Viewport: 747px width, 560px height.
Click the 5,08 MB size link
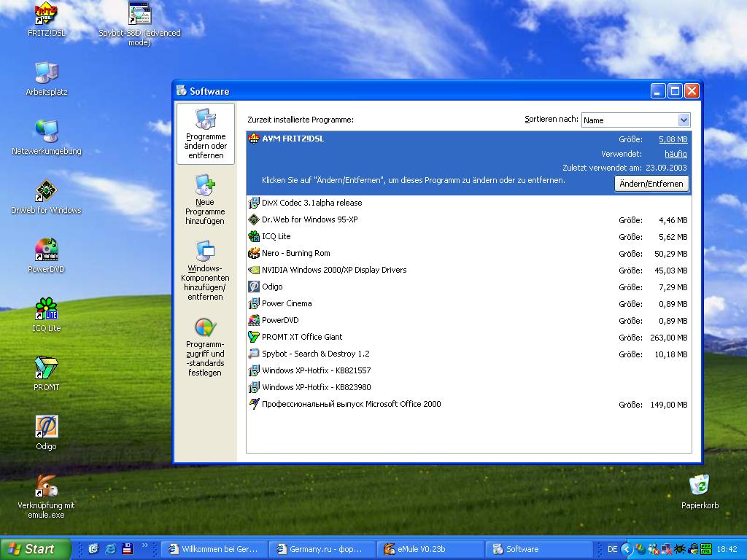click(673, 139)
